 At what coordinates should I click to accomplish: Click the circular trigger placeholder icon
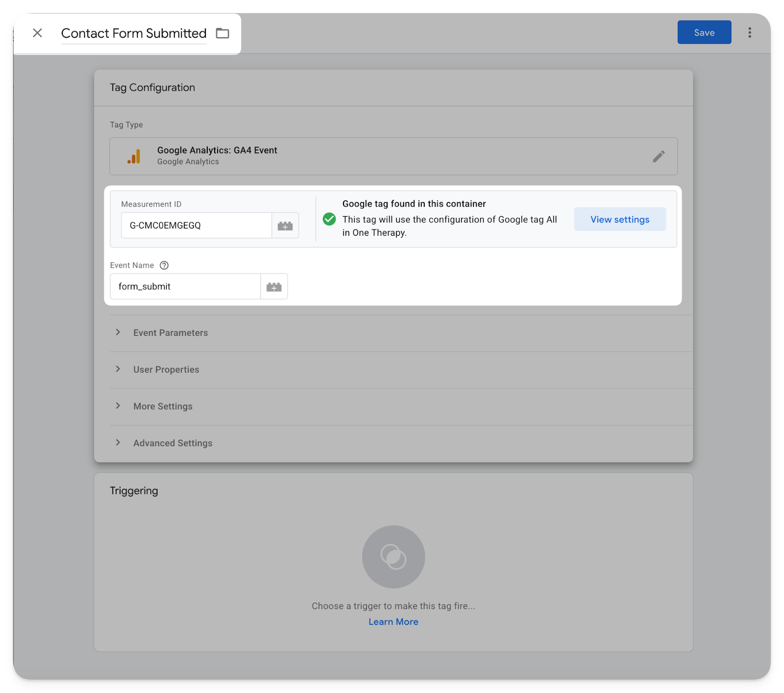(x=393, y=557)
